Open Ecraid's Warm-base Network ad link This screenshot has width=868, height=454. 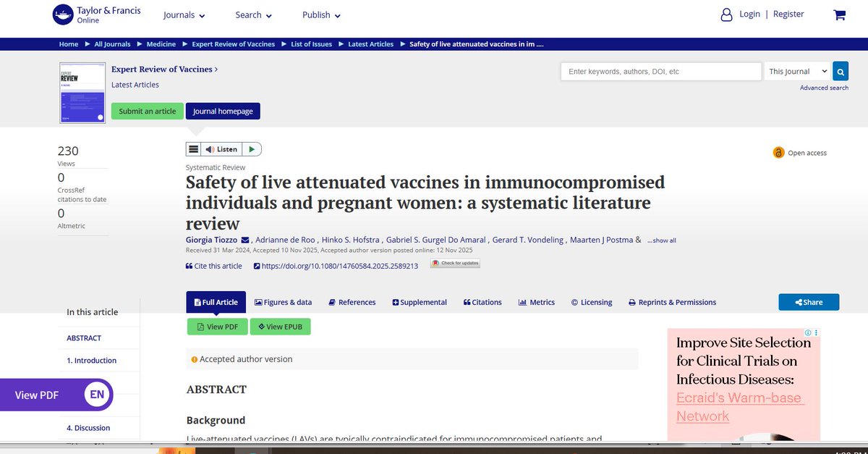[739, 406]
